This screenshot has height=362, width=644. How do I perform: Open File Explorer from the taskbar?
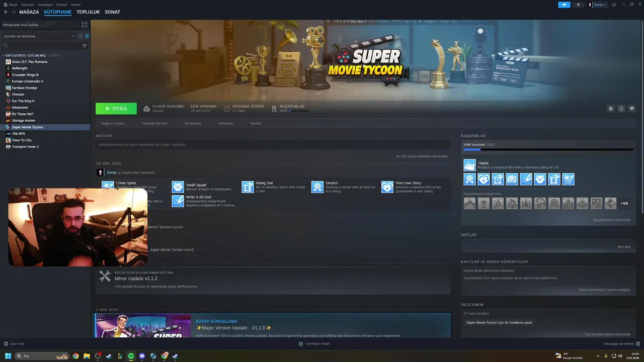pyautogui.click(x=87, y=356)
